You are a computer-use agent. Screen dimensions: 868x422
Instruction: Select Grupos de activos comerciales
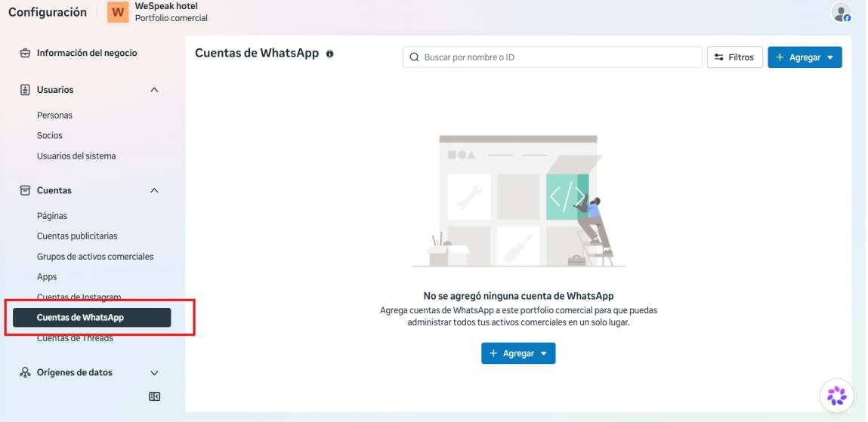tap(95, 256)
